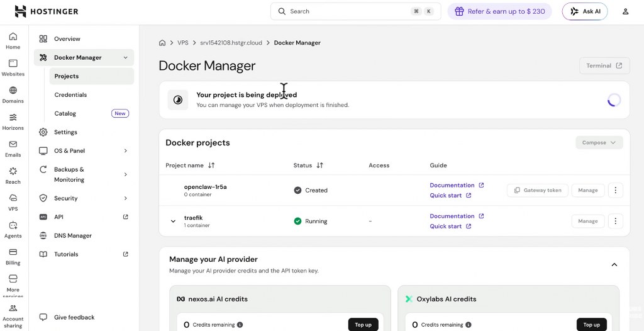Top up nexos.ai AI credits
644x331 pixels.
[x=363, y=325]
